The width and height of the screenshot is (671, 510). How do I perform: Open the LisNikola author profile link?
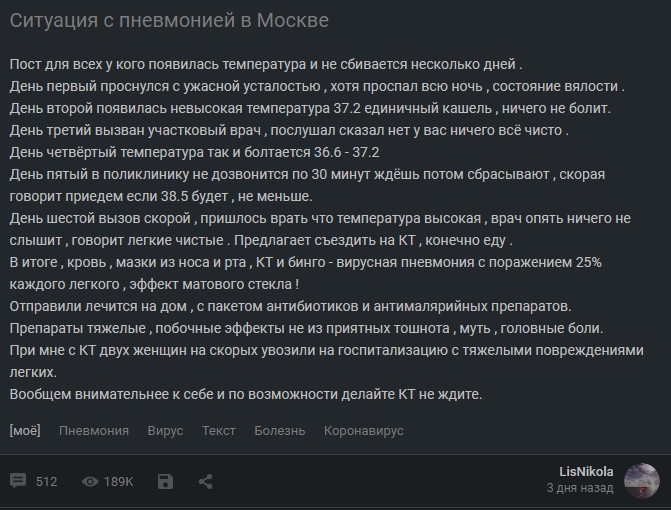click(x=586, y=471)
